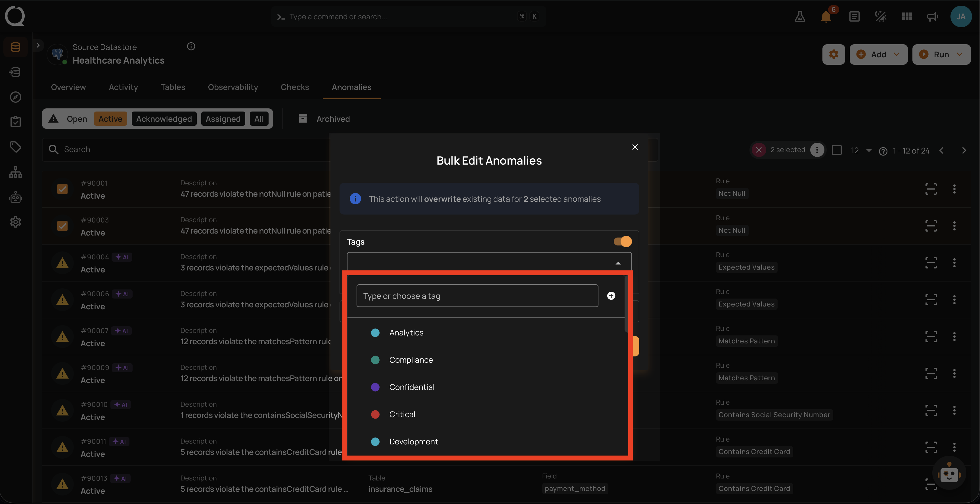The image size is (980, 504).
Task: Open the JA user avatar menu
Action: pyautogui.click(x=961, y=16)
